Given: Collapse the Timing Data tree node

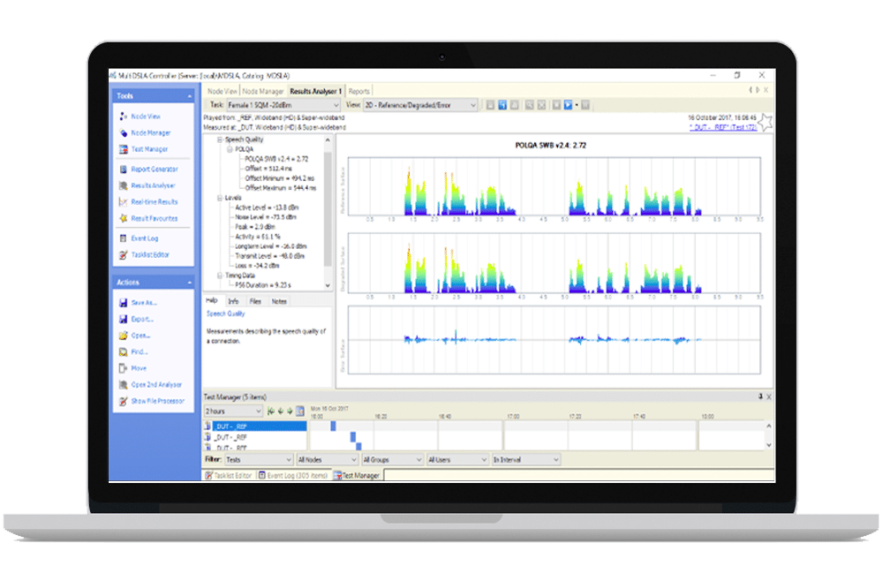Looking at the screenshot, I should pos(220,275).
